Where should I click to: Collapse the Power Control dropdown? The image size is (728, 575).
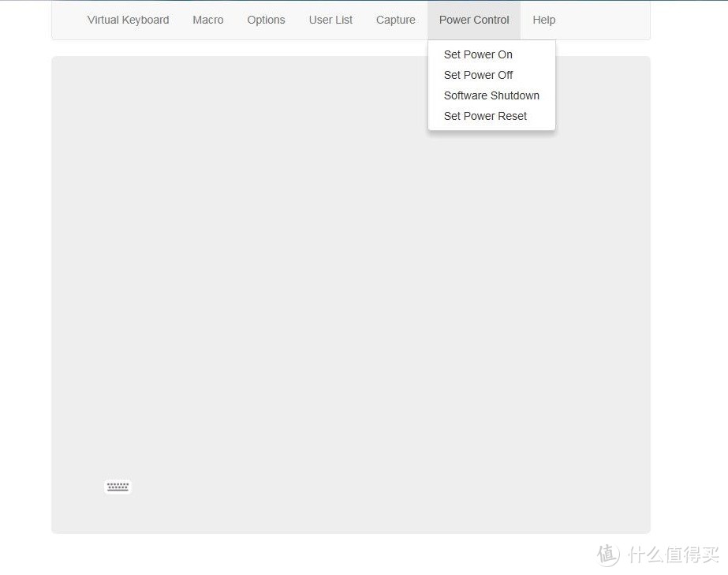tap(474, 20)
